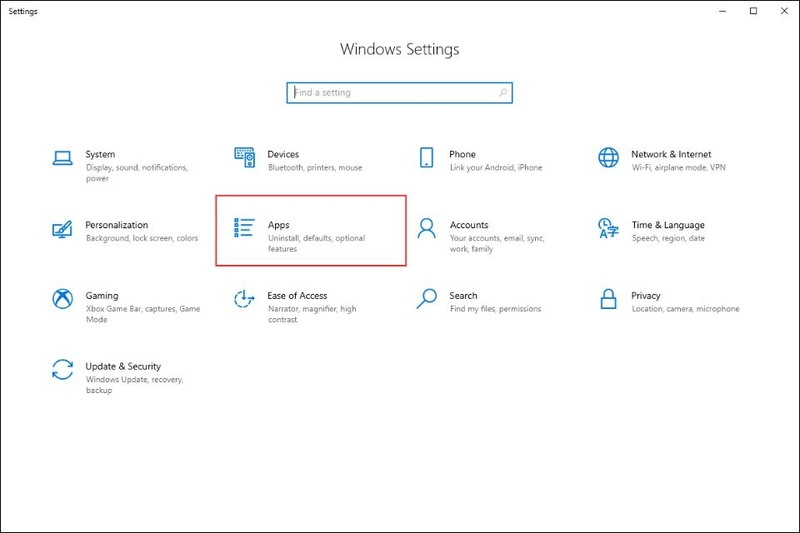
Task: Click the Search category title text
Action: pos(463,296)
